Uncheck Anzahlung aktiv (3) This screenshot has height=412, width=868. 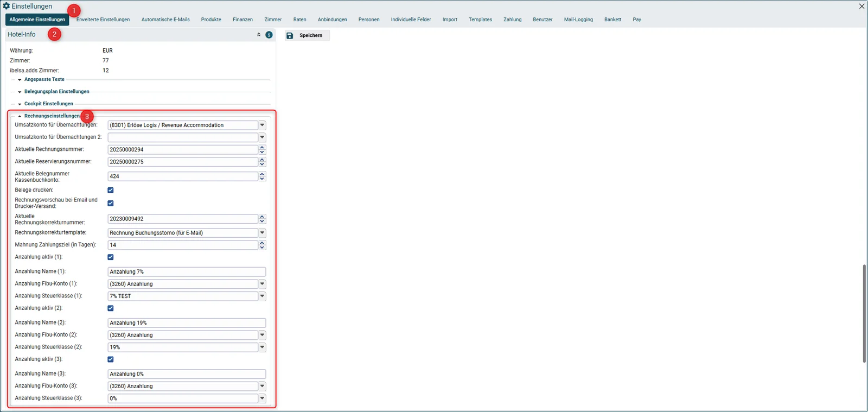click(x=111, y=359)
